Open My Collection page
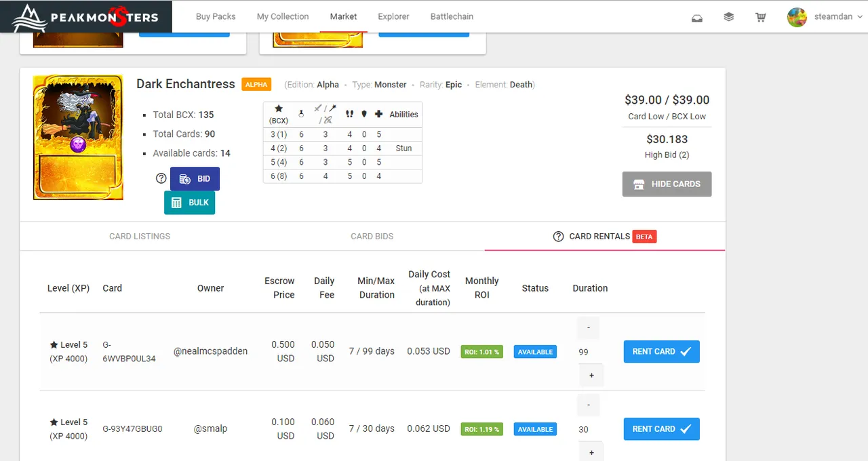The width and height of the screenshot is (868, 461). 283,16
